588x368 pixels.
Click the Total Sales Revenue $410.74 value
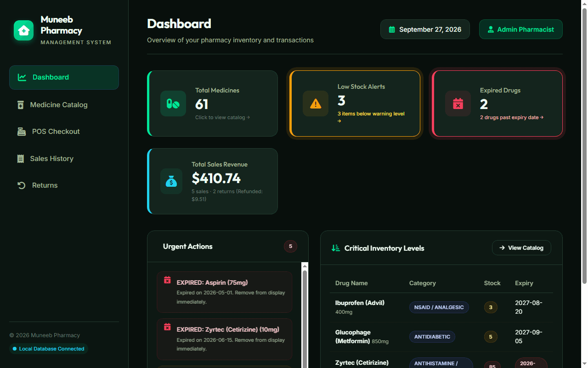tap(216, 178)
